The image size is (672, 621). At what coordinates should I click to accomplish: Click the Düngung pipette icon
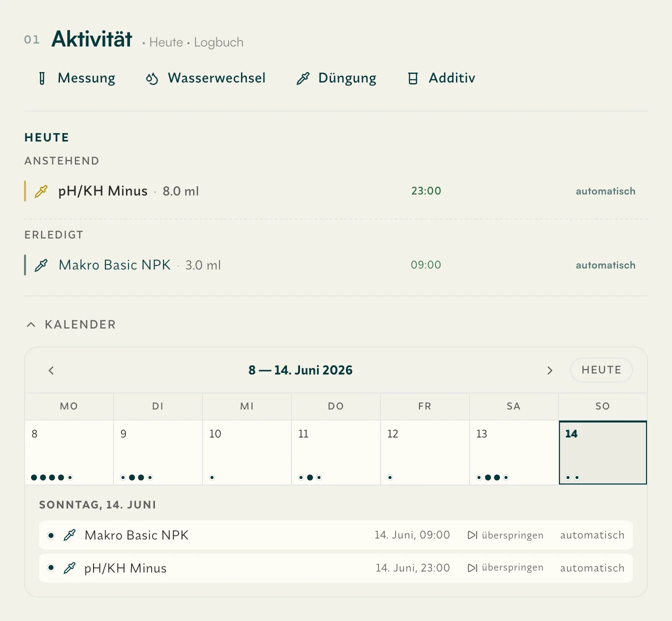[x=303, y=78]
